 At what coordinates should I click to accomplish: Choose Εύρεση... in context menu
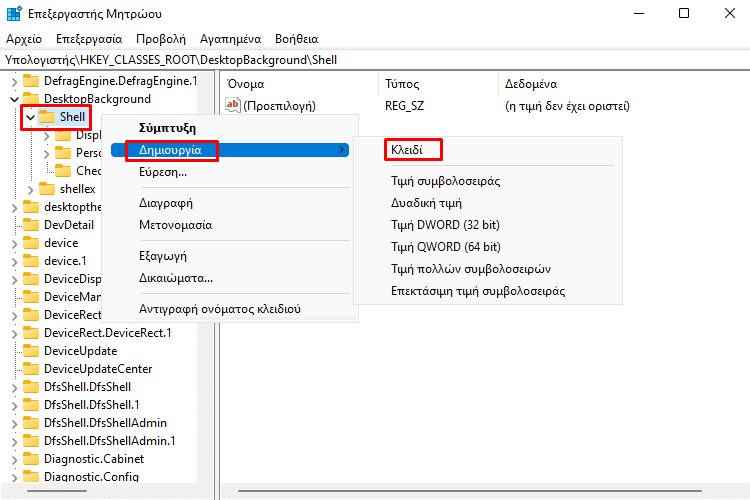tap(230, 172)
